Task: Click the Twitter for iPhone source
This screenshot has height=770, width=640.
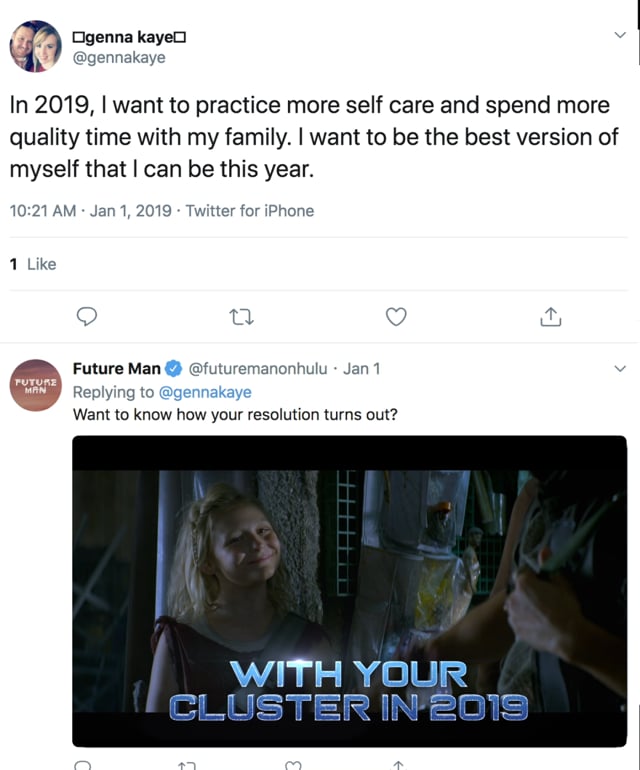Action: (x=250, y=211)
